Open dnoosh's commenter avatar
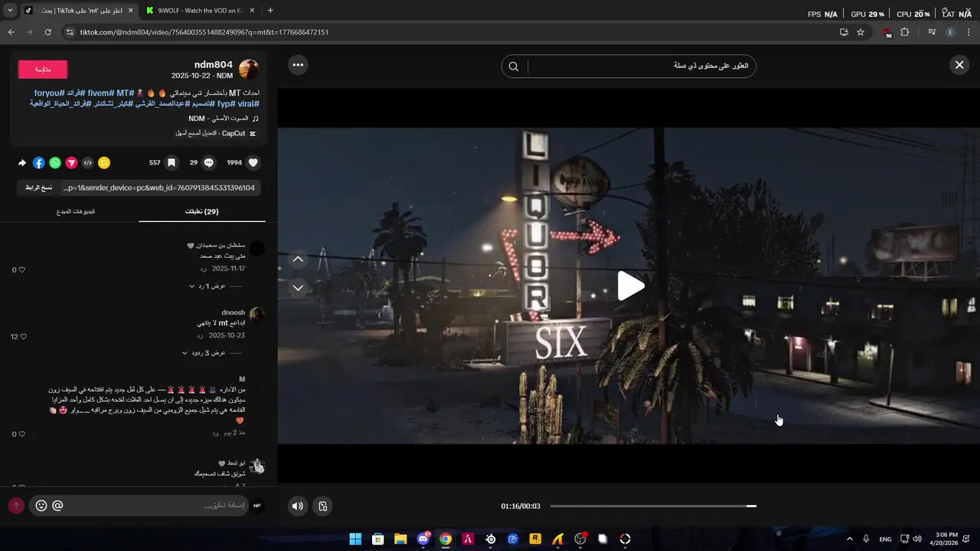Viewport: 980px width, 551px height. click(257, 315)
